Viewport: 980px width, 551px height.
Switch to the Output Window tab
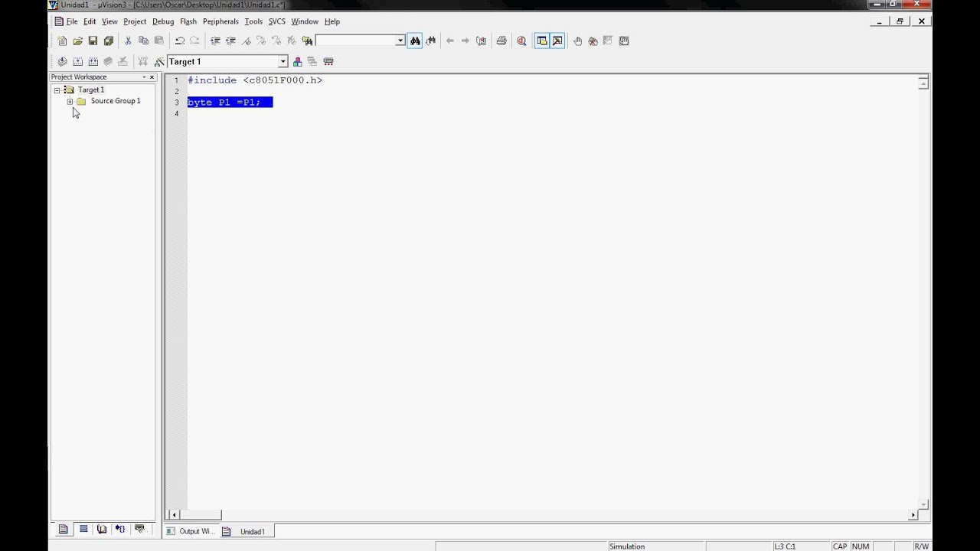[191, 531]
